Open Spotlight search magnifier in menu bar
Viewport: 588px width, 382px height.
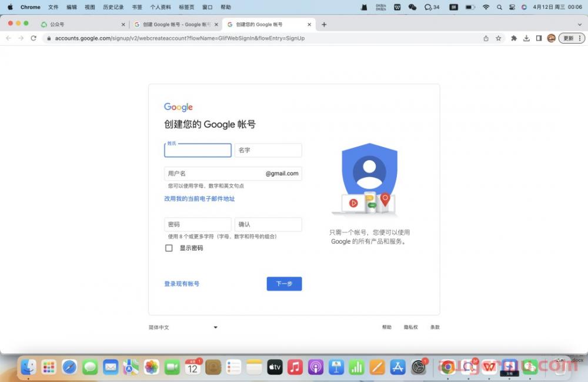(x=499, y=7)
